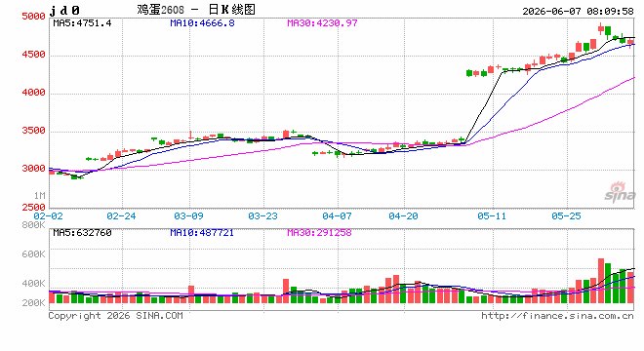Click the 3500 price axis label
The height and width of the screenshot is (351, 644).
point(33,131)
